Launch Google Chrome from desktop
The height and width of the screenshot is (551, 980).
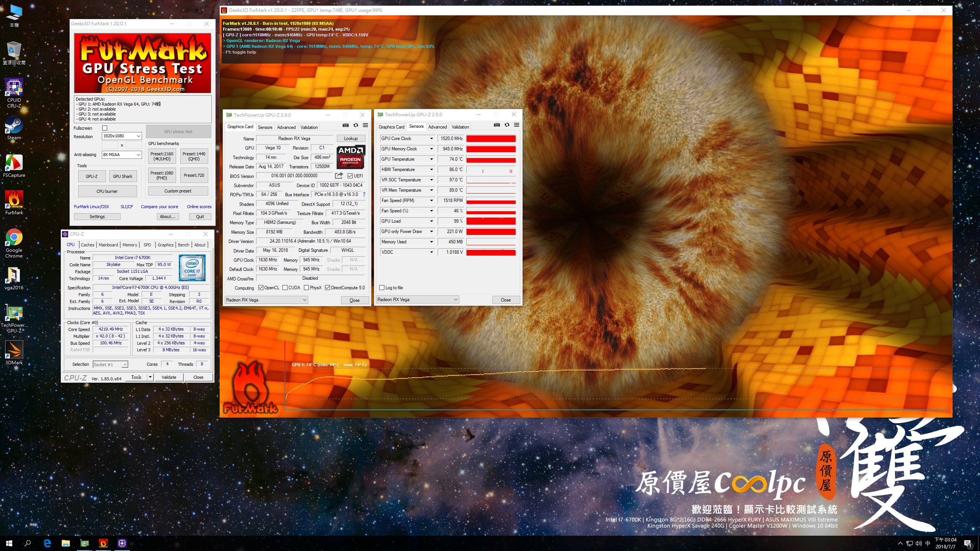[14, 243]
